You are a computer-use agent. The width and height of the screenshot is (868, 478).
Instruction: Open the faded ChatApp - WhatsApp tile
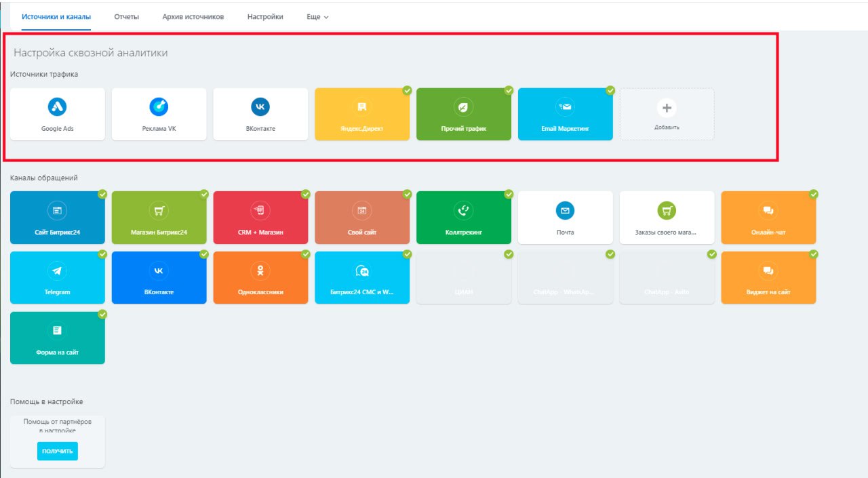(x=566, y=277)
